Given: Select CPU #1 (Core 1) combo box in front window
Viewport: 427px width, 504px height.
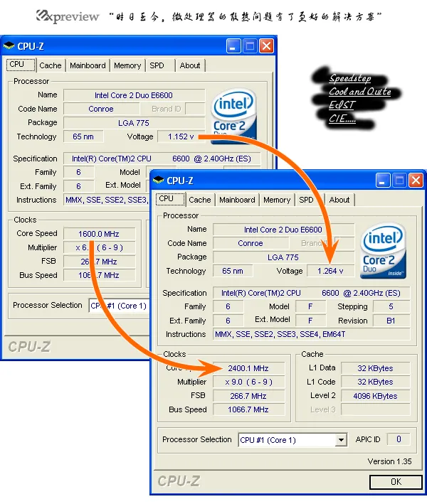Looking at the screenshot, I should click(x=292, y=440).
